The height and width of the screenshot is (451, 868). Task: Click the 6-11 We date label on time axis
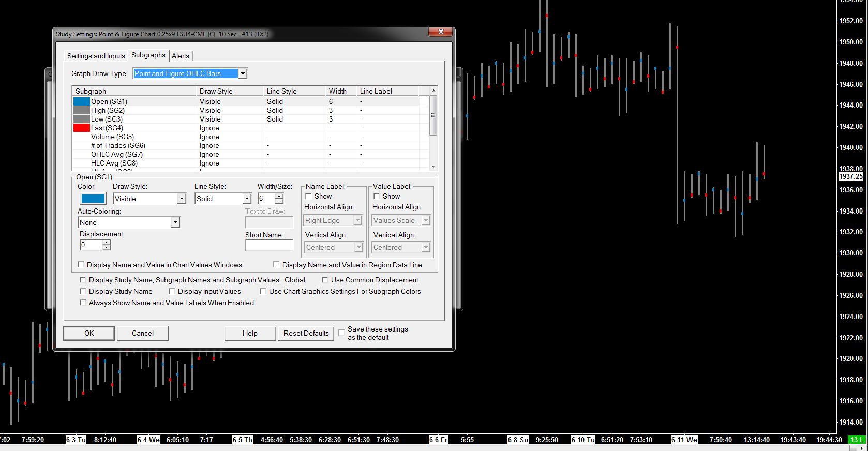[684, 440]
